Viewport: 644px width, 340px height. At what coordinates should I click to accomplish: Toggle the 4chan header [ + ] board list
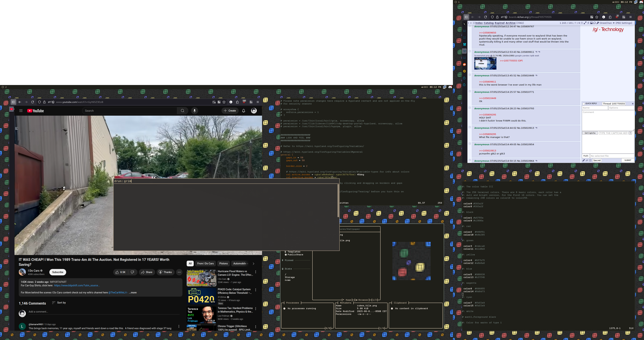pos(471,23)
